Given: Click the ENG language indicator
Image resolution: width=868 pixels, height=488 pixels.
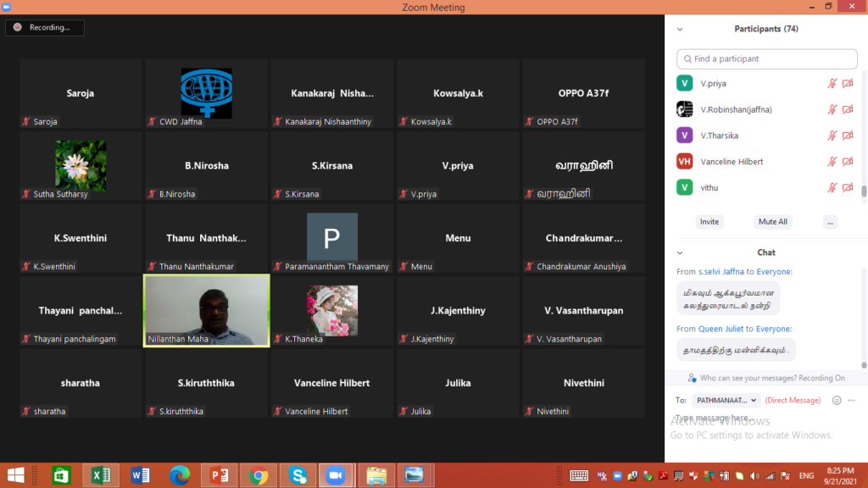Looking at the screenshot, I should coord(806,476).
